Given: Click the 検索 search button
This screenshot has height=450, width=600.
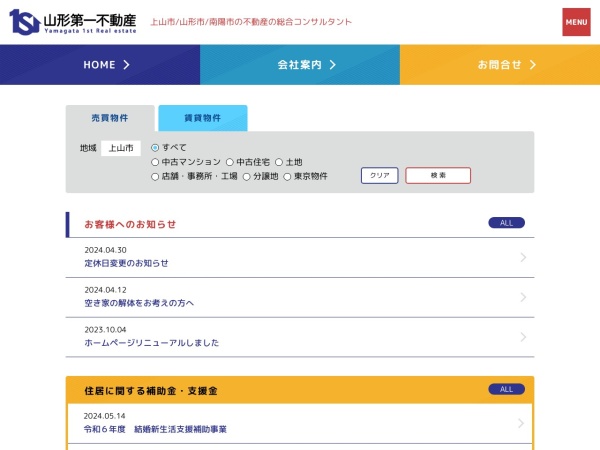Looking at the screenshot, I should [438, 175].
